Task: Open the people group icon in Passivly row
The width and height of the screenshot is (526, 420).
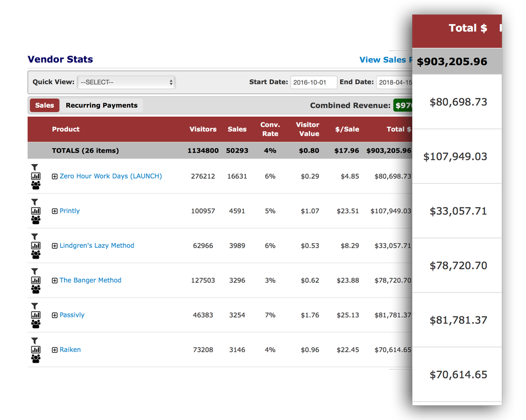Action: coord(36,324)
